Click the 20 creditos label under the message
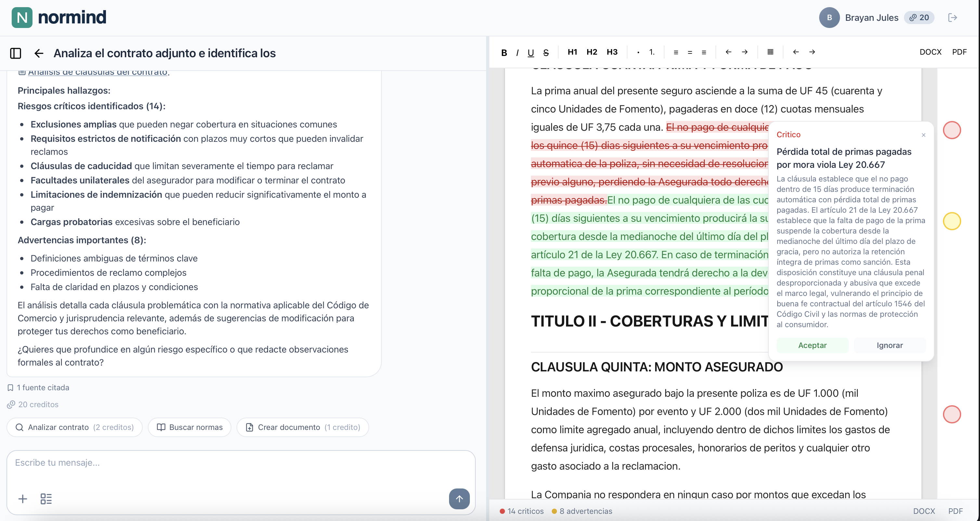The width and height of the screenshot is (980, 521). [33, 405]
